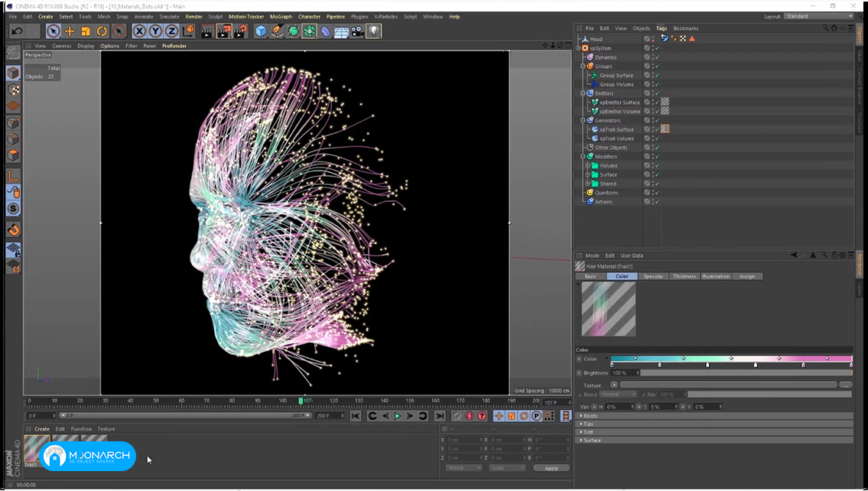The height and width of the screenshot is (491, 868).
Task: Click the animation circle beside Brightness
Action: click(x=580, y=373)
